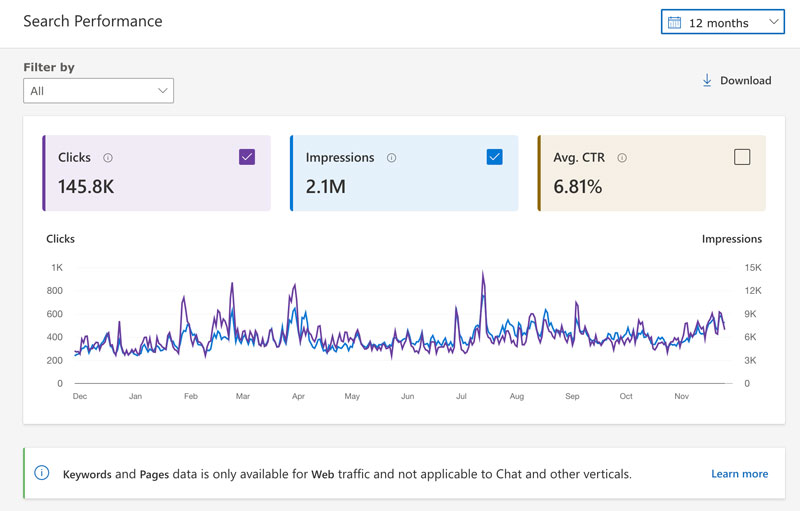Click the Nov label on chart axis
The width and height of the screenshot is (800, 511).
click(681, 397)
